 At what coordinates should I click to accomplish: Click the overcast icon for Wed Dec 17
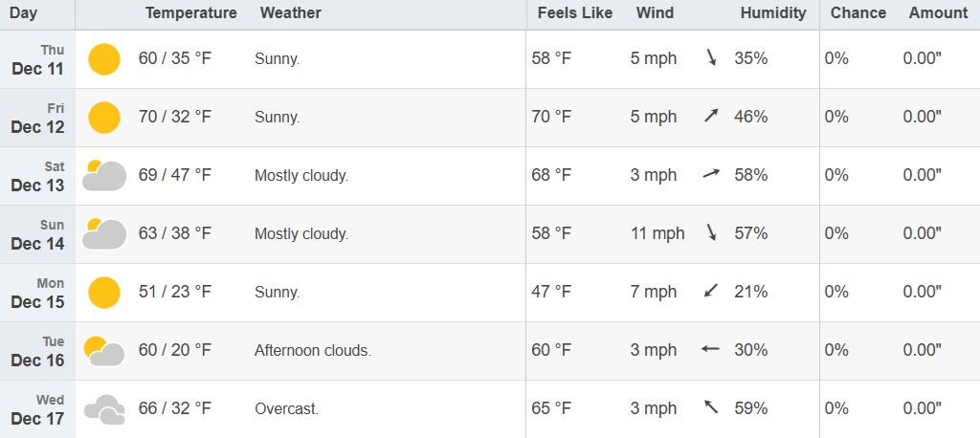pos(104,409)
